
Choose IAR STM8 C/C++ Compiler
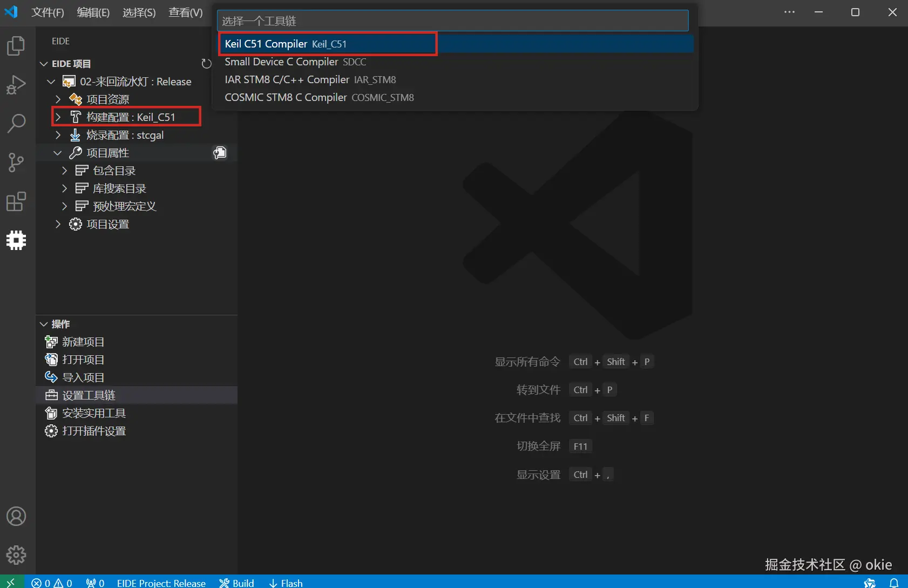456,79
